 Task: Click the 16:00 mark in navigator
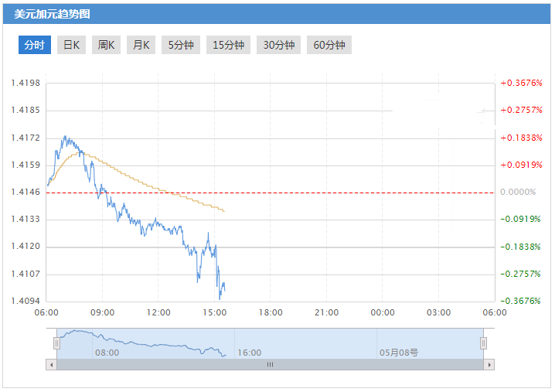(x=249, y=352)
